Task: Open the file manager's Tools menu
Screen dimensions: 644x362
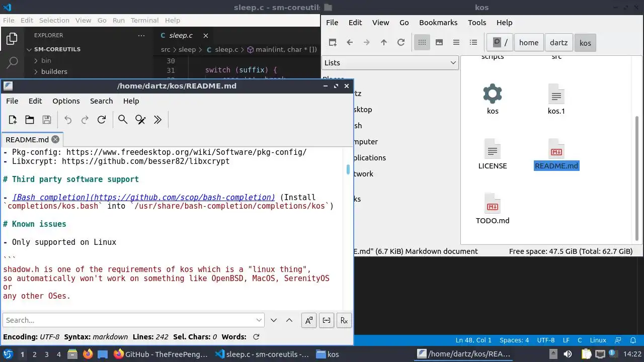Action: [x=477, y=23]
